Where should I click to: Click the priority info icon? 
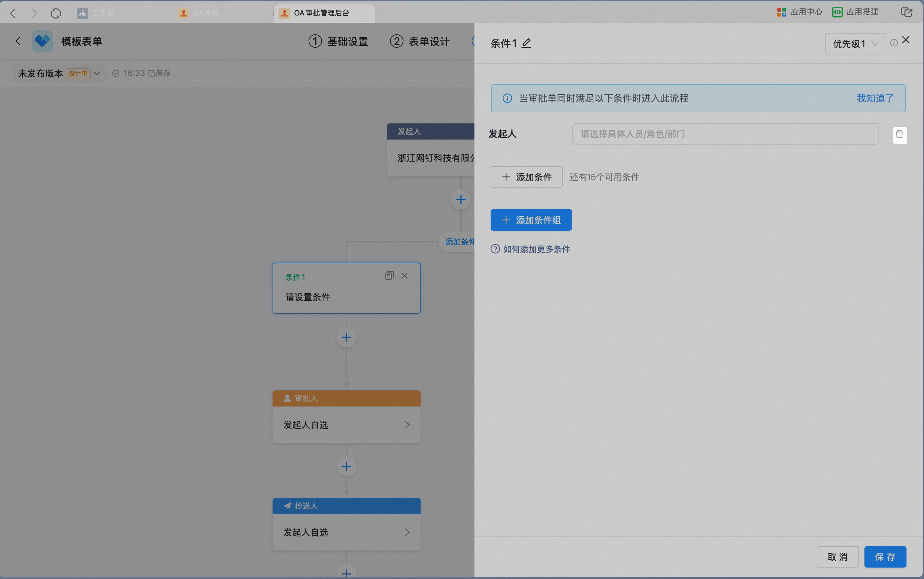[x=894, y=43]
